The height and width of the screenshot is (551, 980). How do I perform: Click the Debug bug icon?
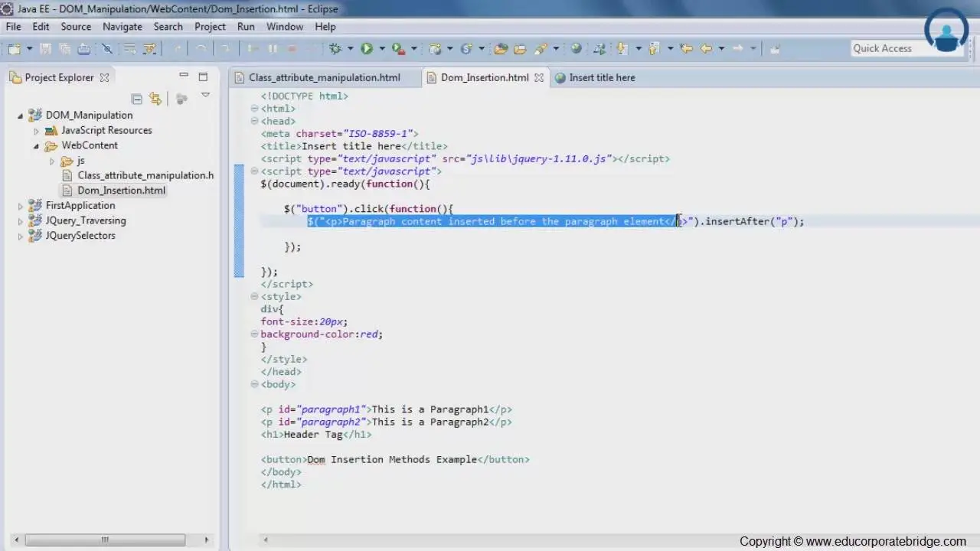click(x=335, y=48)
